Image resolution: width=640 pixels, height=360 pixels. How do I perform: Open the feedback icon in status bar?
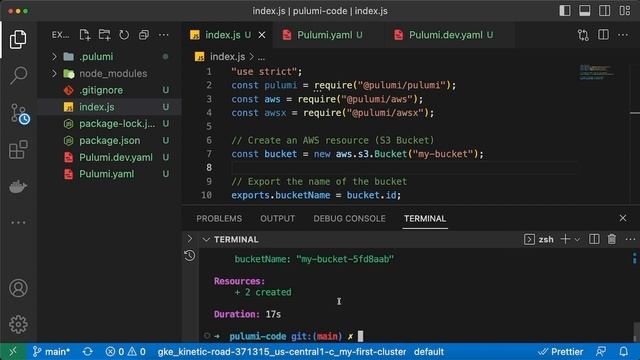click(601, 351)
